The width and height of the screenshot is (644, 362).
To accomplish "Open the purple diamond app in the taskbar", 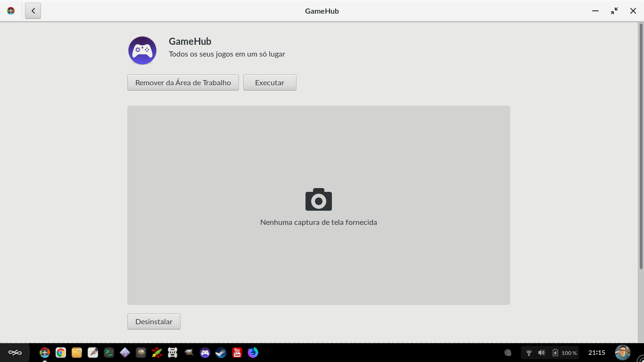I will click(125, 353).
